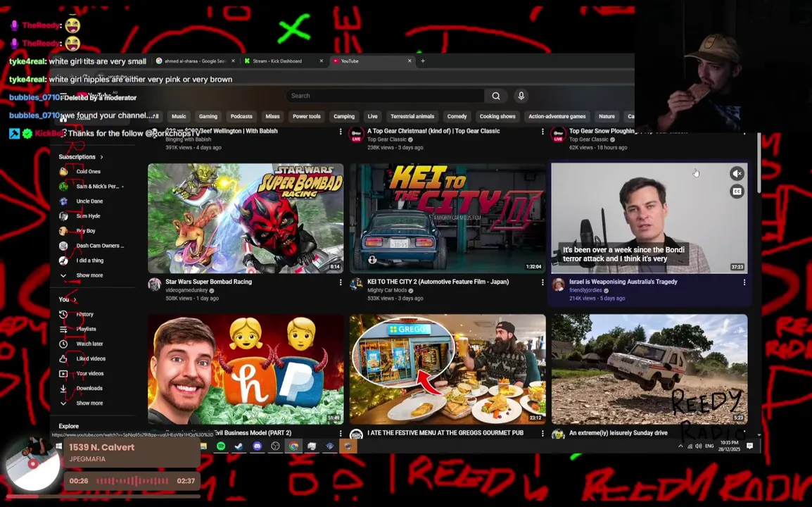This screenshot has width=812, height=507.
Task: Start voice search with the microphone icon
Action: pos(521,96)
